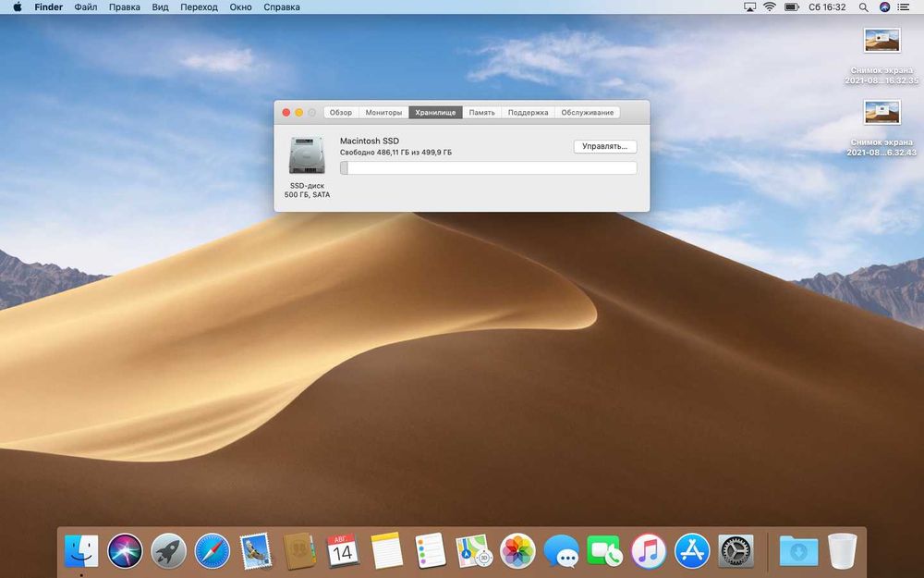This screenshot has height=578, width=924.
Task: Switch to the Мониторы tab
Action: coord(383,112)
